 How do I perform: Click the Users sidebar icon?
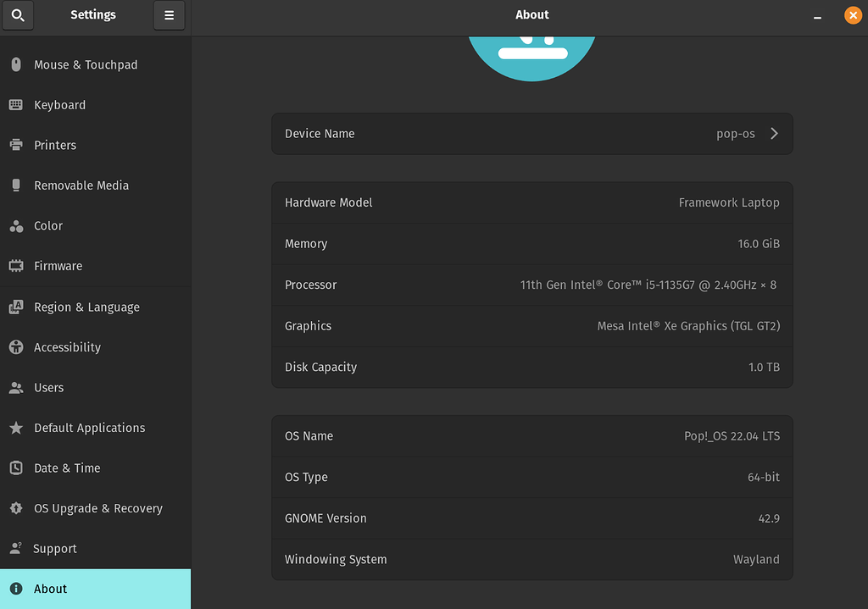(14, 387)
